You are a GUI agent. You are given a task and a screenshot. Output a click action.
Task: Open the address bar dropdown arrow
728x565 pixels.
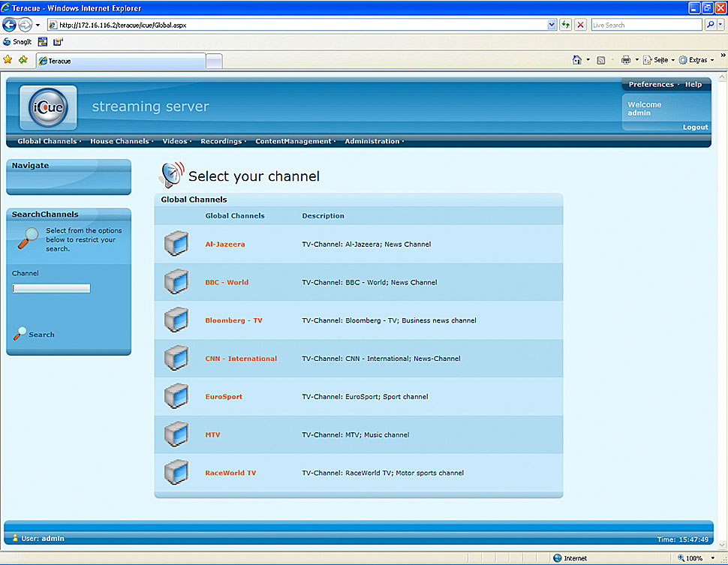pos(552,25)
